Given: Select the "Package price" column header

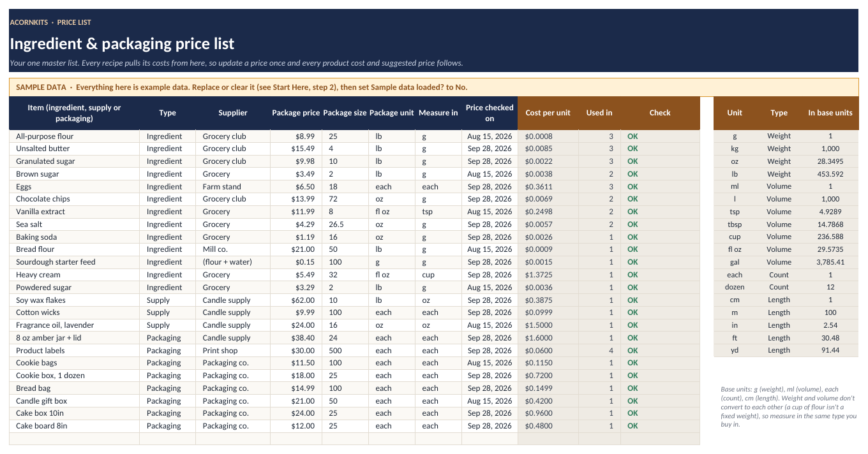Looking at the screenshot, I should tap(296, 113).
